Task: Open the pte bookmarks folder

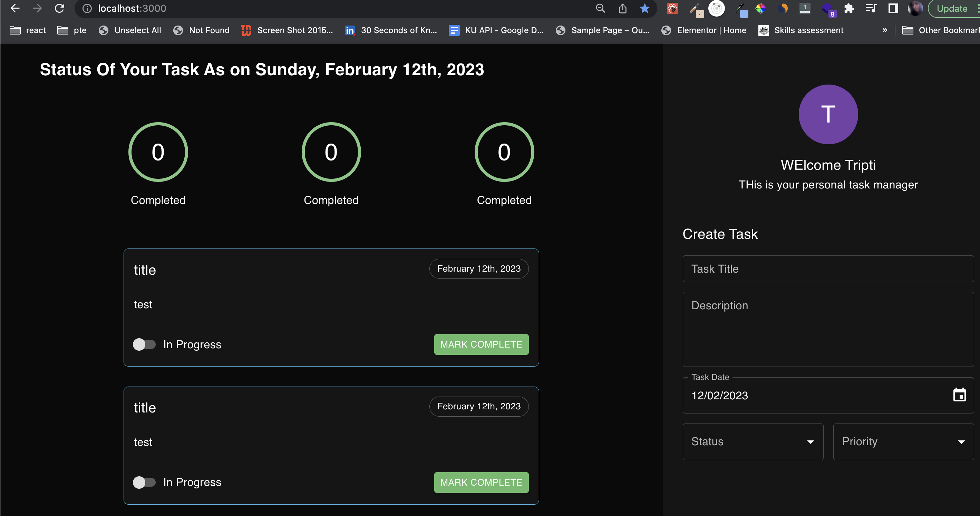Action: coord(72,30)
